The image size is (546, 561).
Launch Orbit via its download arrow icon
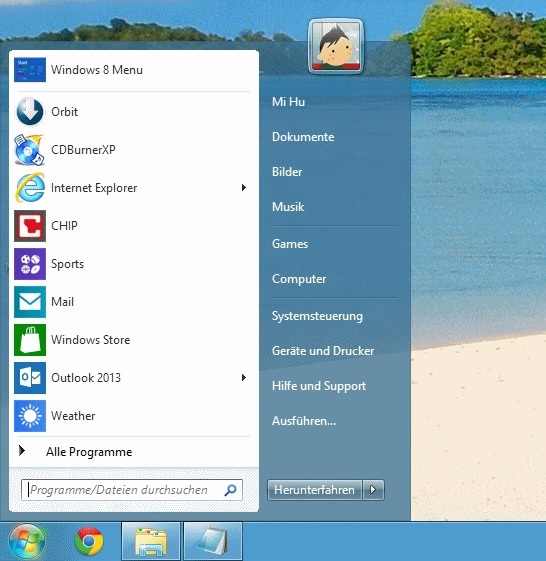pos(30,112)
